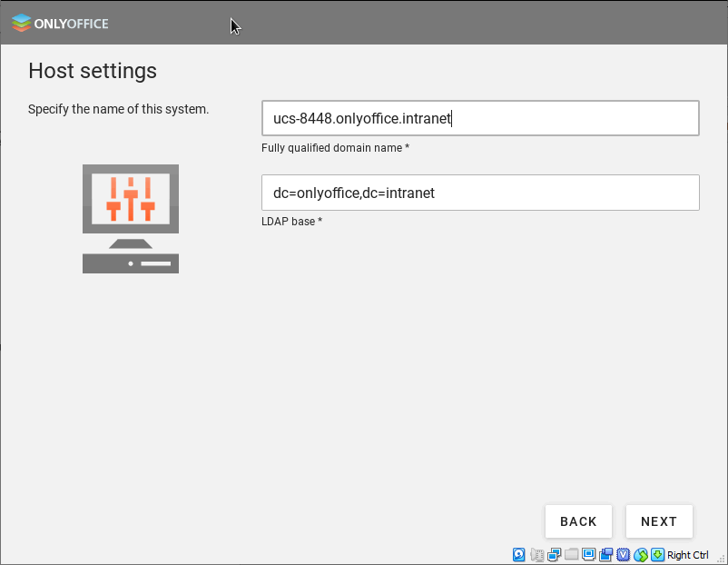Click the Right Ctrl host key label
This screenshot has width=728, height=565.
pyautogui.click(x=688, y=555)
